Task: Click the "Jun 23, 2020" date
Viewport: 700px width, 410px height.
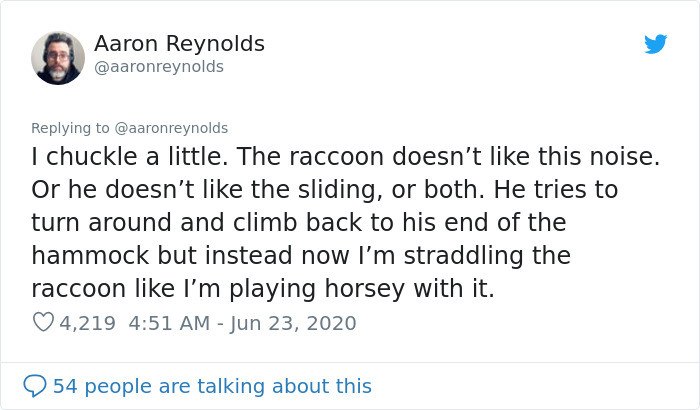Action: pos(295,323)
